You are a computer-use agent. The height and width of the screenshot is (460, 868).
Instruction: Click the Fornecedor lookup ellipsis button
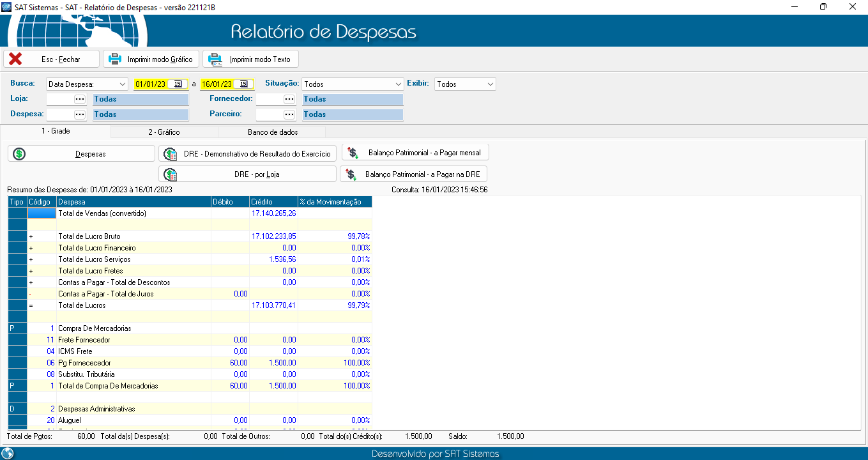289,99
